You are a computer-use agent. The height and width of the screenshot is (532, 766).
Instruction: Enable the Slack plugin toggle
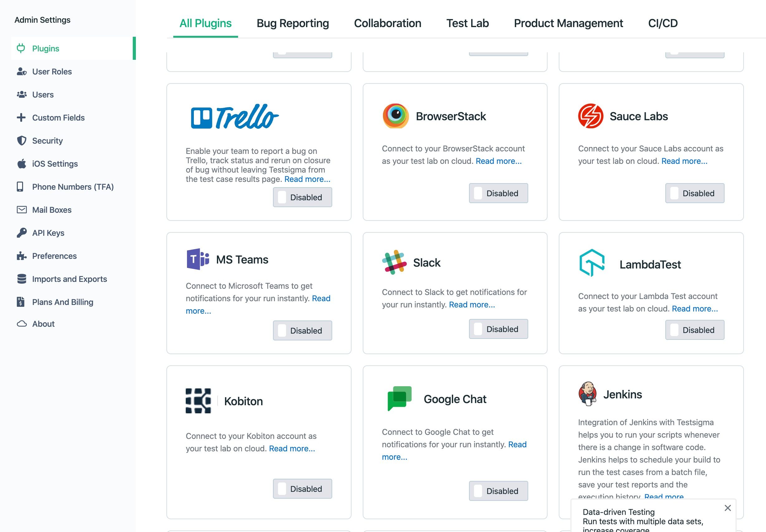pyautogui.click(x=499, y=329)
